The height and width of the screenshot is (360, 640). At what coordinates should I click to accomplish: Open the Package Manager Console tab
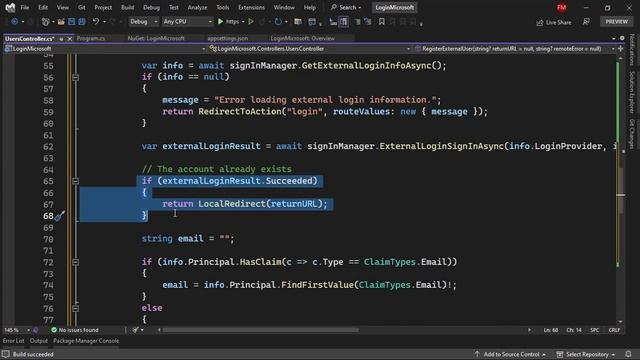click(x=86, y=340)
